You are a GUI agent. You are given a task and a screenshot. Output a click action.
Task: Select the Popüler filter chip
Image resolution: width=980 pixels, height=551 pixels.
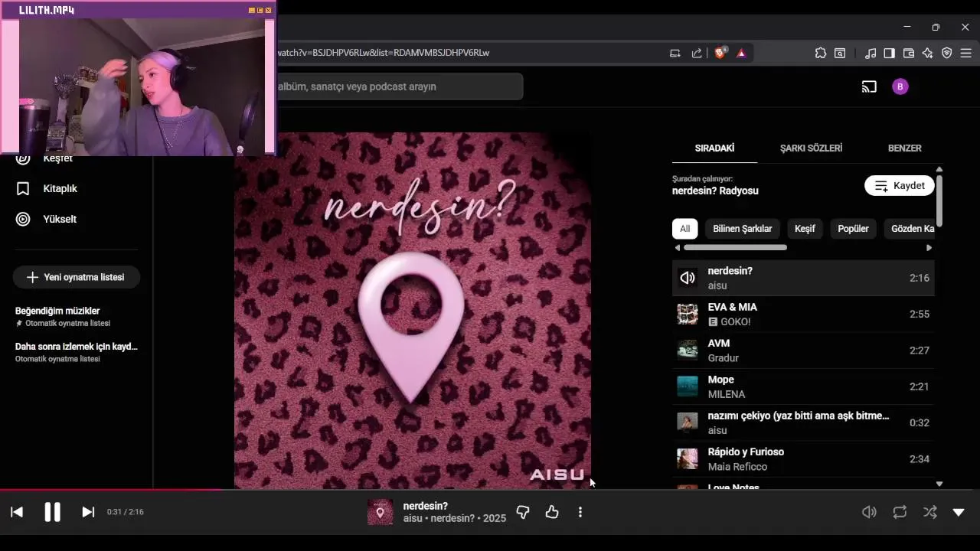[x=853, y=229]
